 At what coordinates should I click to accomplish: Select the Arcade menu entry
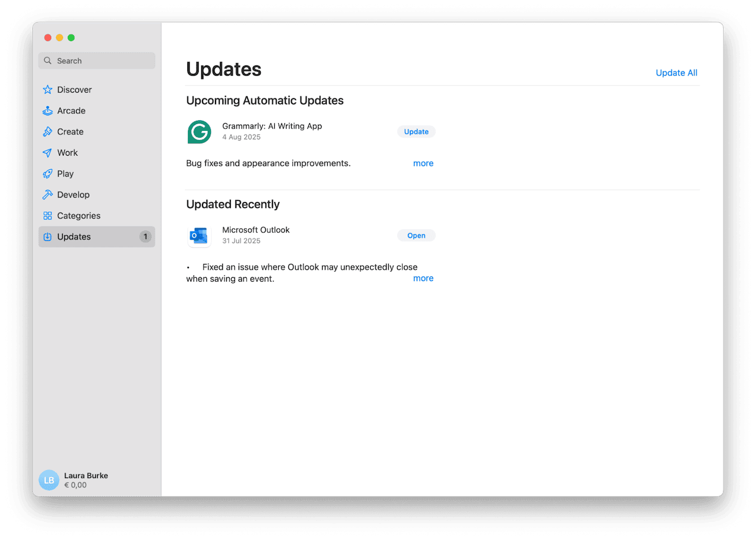coord(71,111)
